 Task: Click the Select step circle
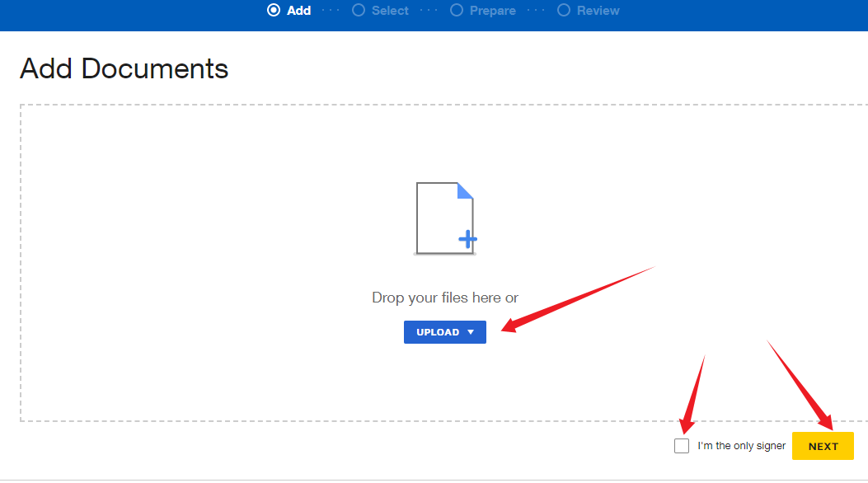coord(358,10)
